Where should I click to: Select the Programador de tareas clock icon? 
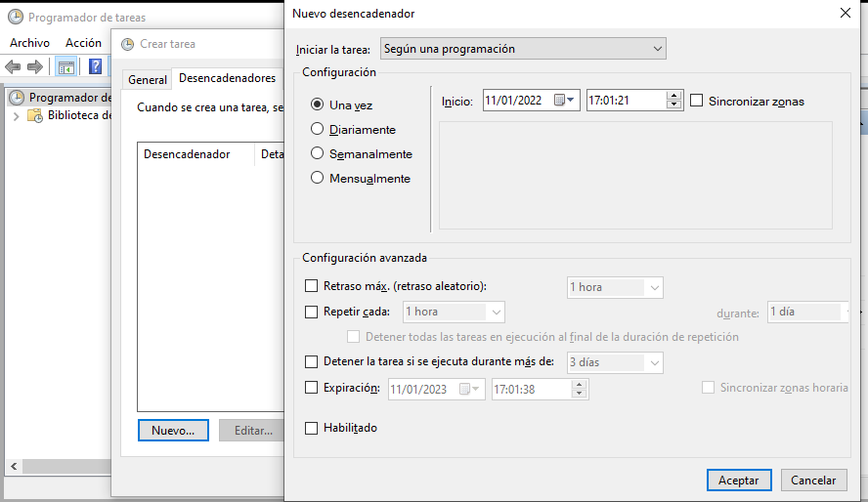[x=17, y=98]
